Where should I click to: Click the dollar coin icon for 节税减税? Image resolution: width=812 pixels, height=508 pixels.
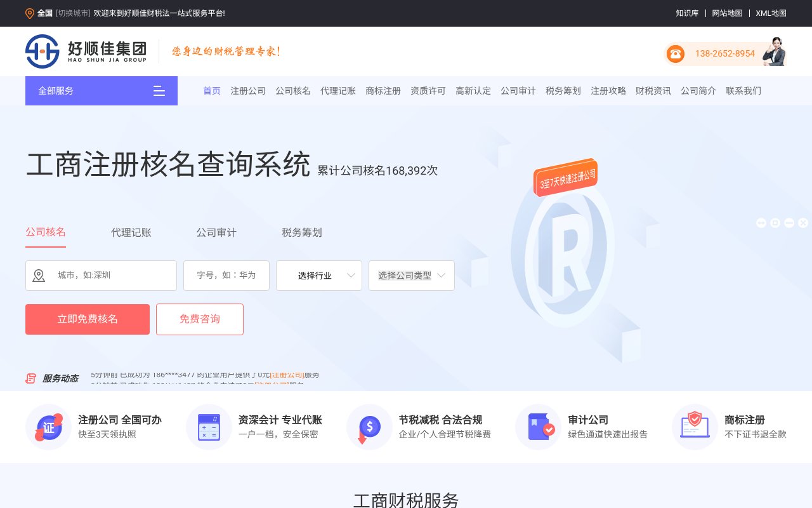pos(369,427)
